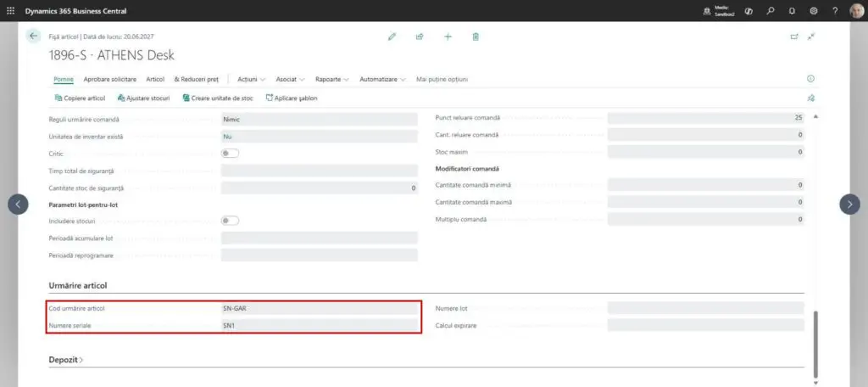This screenshot has width=868, height=387.
Task: Click the vertical scrollbar thumb
Action: (x=815, y=344)
